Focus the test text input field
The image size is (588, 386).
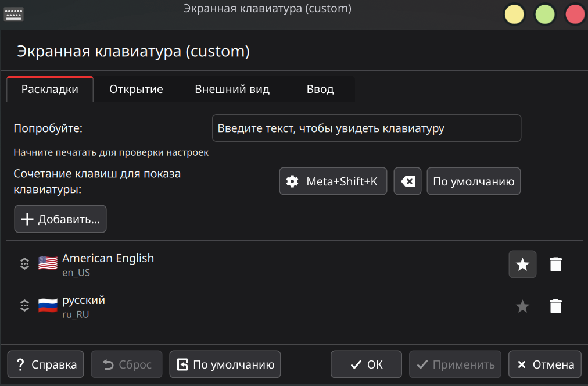pyautogui.click(x=367, y=128)
